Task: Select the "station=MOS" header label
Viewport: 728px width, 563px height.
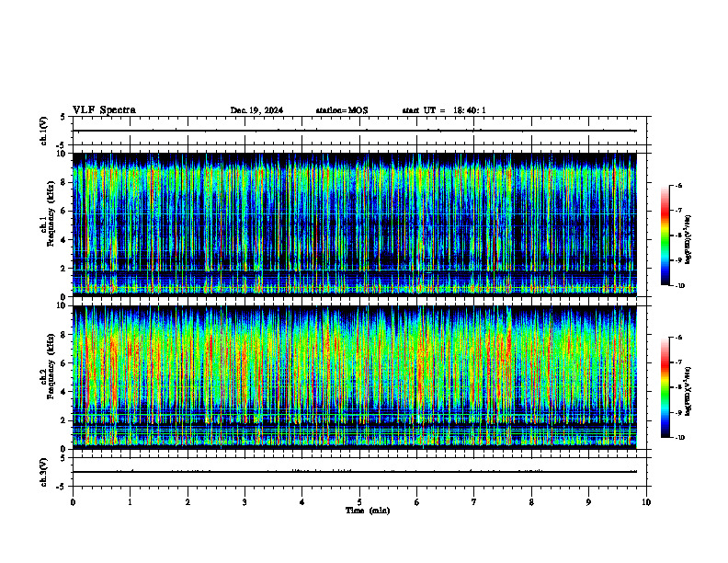Action: tap(342, 110)
